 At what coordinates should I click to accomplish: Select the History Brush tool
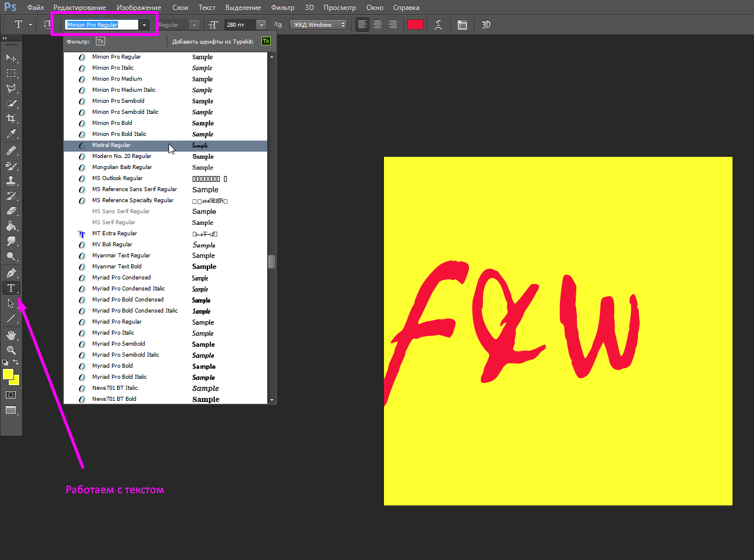11,196
